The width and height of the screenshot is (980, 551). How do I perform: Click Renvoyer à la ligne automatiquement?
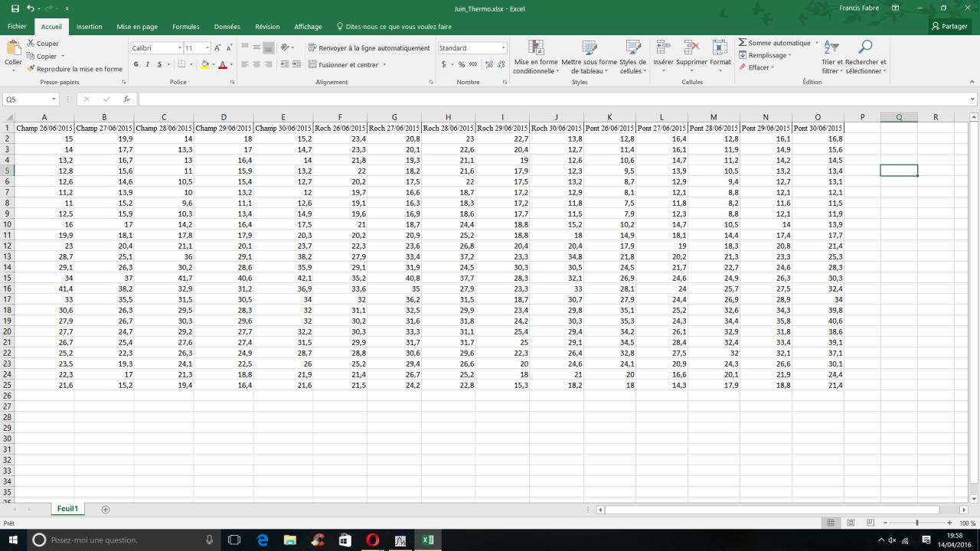[x=369, y=48]
